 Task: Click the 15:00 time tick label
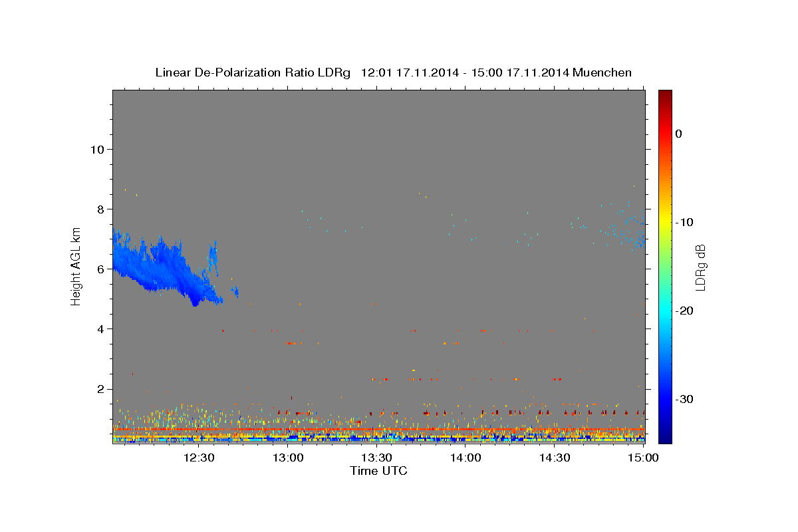click(x=643, y=458)
